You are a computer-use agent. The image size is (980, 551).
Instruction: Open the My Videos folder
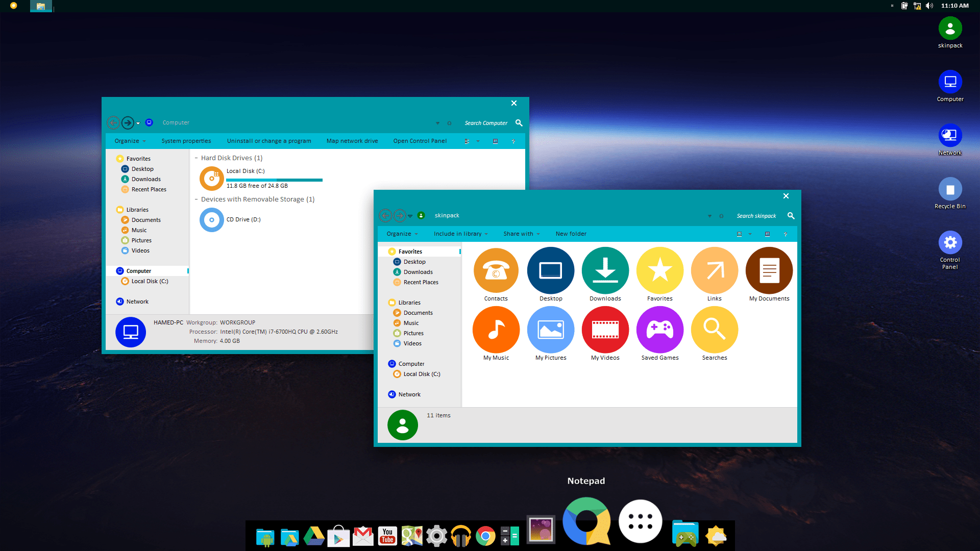point(605,330)
